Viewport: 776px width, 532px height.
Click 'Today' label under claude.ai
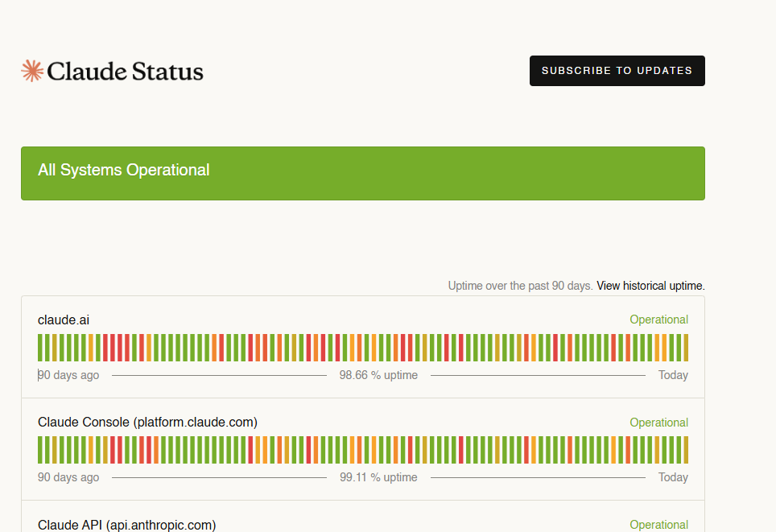coord(673,375)
